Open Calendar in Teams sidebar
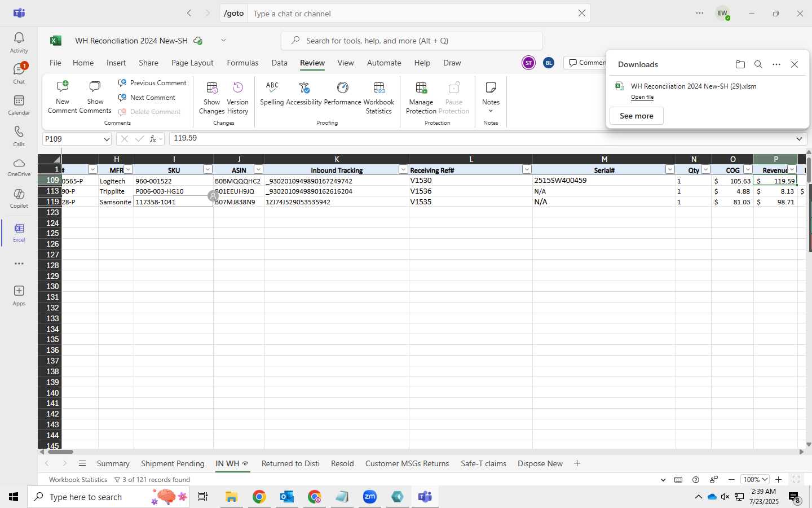812x508 pixels. (x=19, y=105)
